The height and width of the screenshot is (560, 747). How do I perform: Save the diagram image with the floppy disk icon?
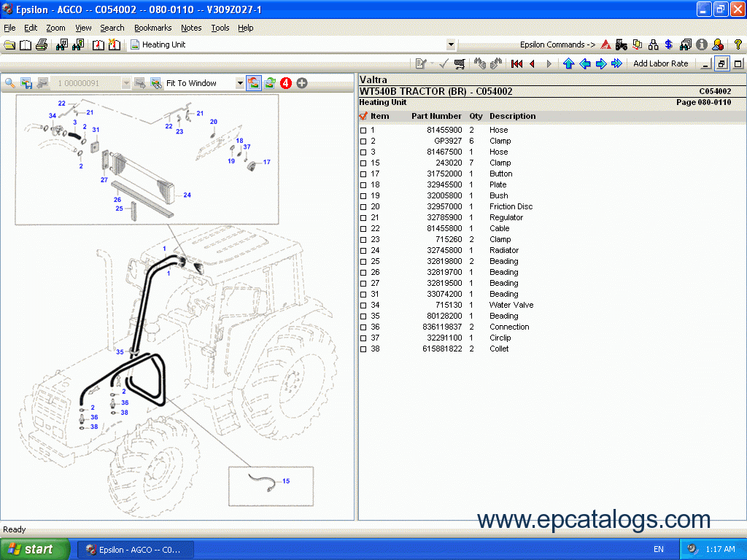tap(26, 83)
